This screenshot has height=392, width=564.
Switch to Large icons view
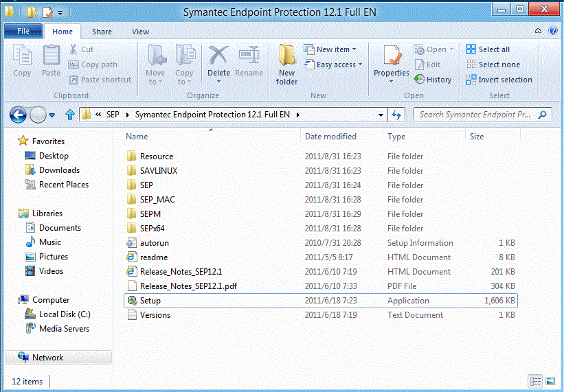pos(550,381)
